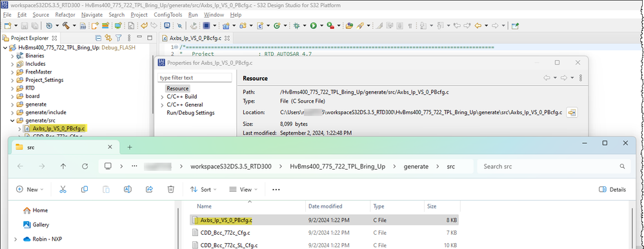The height and width of the screenshot is (249, 644).
Task: Click the green bug Debug icon
Action: tap(296, 25)
